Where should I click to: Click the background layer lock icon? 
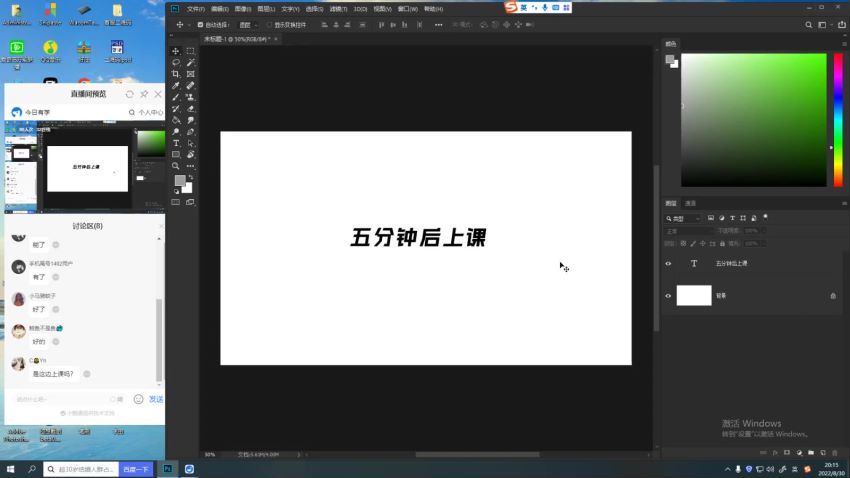[x=833, y=296]
